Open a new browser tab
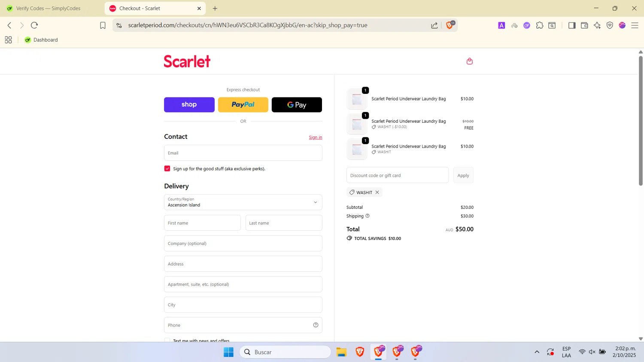 (215, 8)
